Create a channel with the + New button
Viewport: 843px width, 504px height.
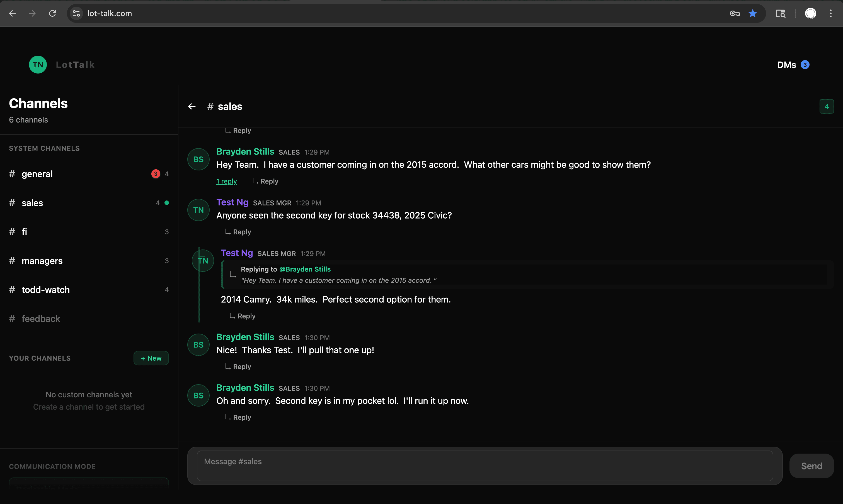pos(151,358)
